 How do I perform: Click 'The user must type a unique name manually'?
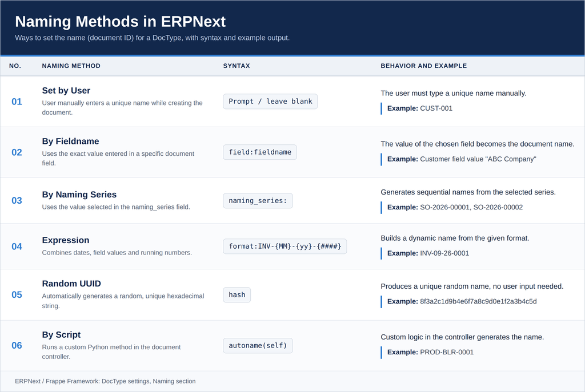[453, 93]
